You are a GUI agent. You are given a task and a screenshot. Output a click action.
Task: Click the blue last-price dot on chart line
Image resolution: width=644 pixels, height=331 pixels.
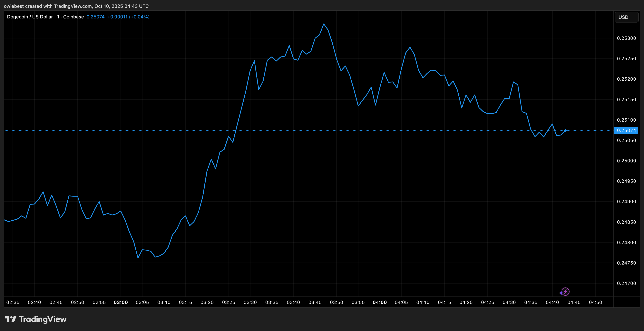565,130
